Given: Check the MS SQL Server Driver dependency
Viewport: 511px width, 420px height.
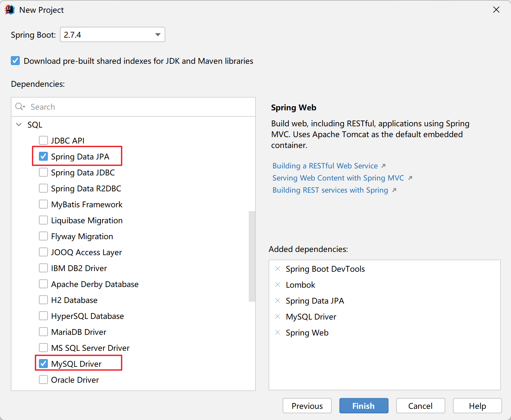Looking at the screenshot, I should 43,348.
